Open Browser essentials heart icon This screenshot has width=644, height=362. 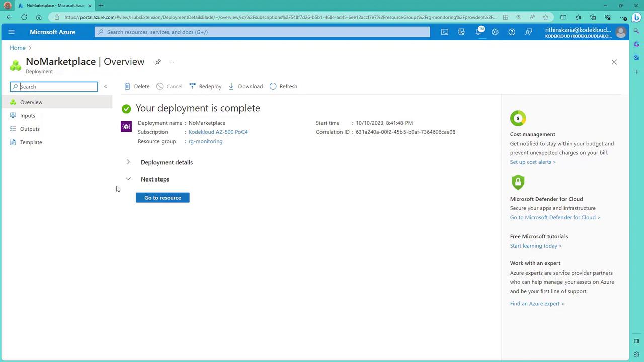608,17
